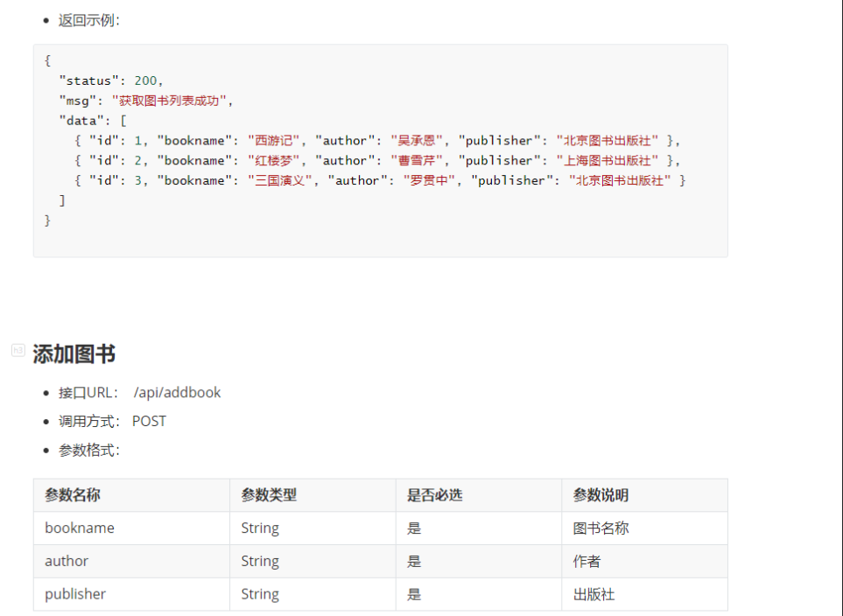Click the 返回示例 bullet text
The height and width of the screenshot is (616, 843).
[x=88, y=20]
